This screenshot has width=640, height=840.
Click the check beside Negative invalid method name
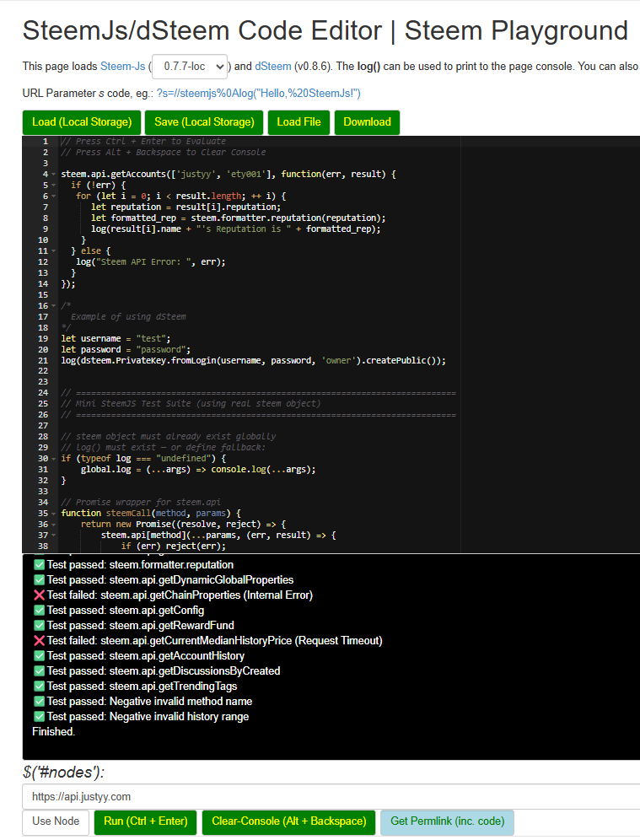click(39, 701)
